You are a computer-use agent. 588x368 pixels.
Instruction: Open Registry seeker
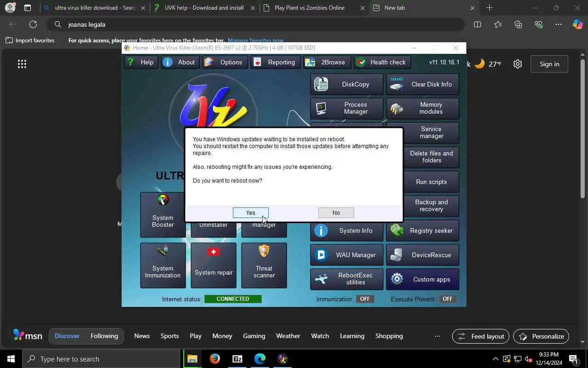click(x=422, y=230)
